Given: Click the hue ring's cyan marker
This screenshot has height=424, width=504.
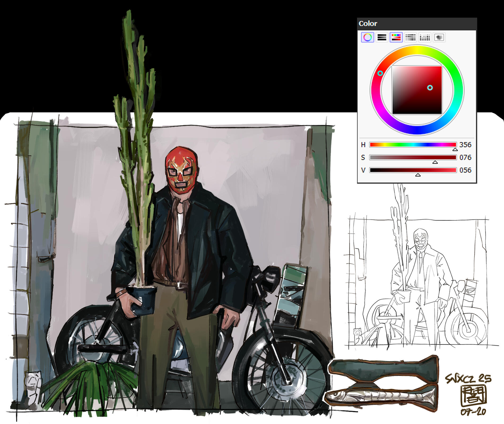Looking at the screenshot, I should [380, 73].
